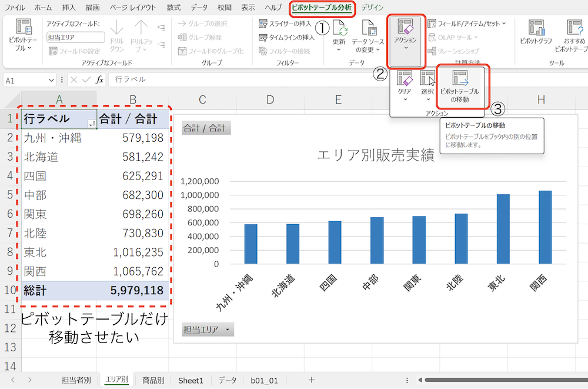Select the ピボットテーブル分析 tab
This screenshot has width=588, height=389.
tap(322, 7)
